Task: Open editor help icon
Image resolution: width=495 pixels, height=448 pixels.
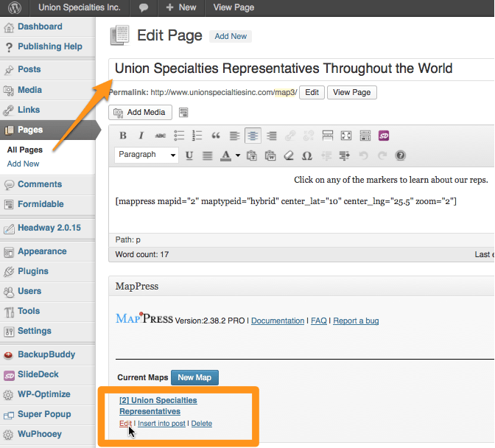Action: pos(400,155)
